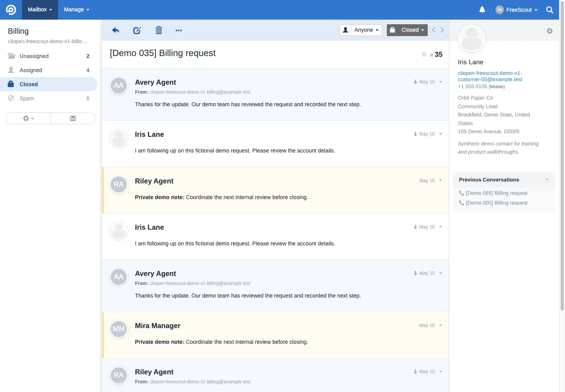The width and height of the screenshot is (565, 392).
Task: Collapse the Previous Conversations panel
Action: tap(547, 180)
